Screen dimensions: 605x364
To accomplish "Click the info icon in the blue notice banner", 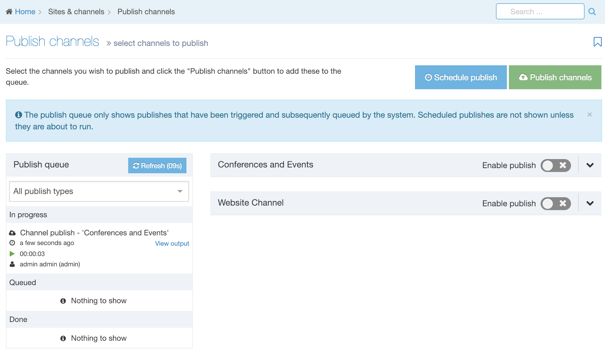I will point(18,114).
